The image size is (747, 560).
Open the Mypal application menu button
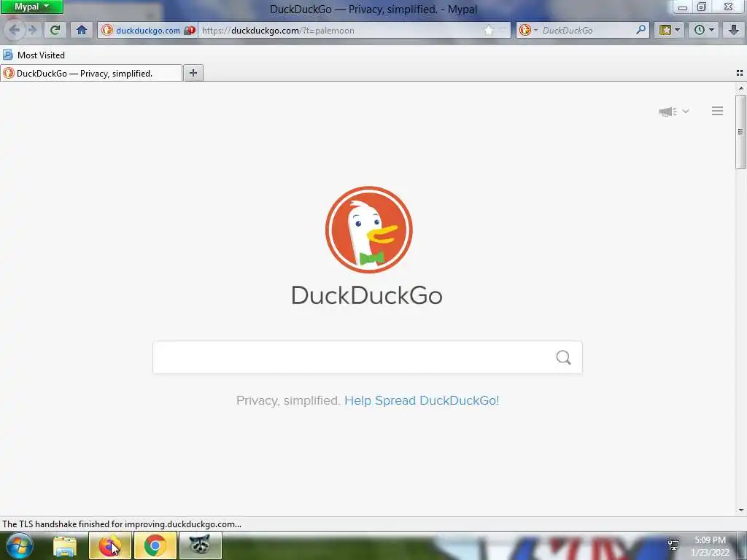click(x=31, y=7)
